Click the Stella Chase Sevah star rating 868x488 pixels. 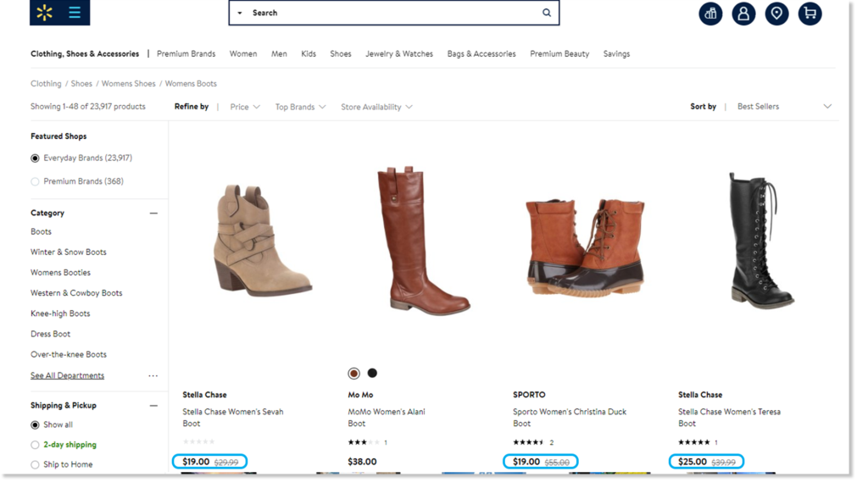(198, 441)
